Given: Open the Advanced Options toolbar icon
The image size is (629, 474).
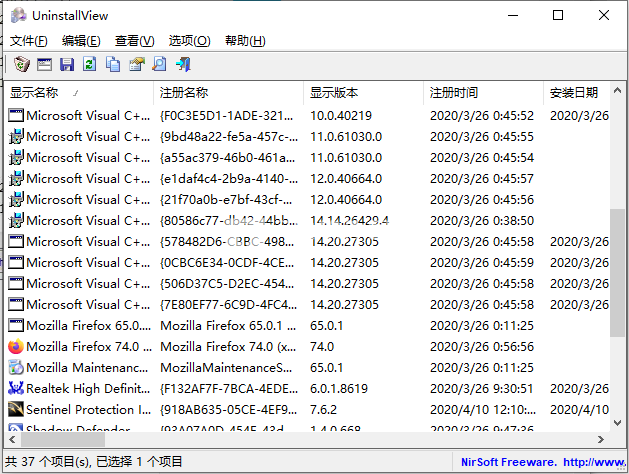Looking at the screenshot, I should click(x=136, y=64).
